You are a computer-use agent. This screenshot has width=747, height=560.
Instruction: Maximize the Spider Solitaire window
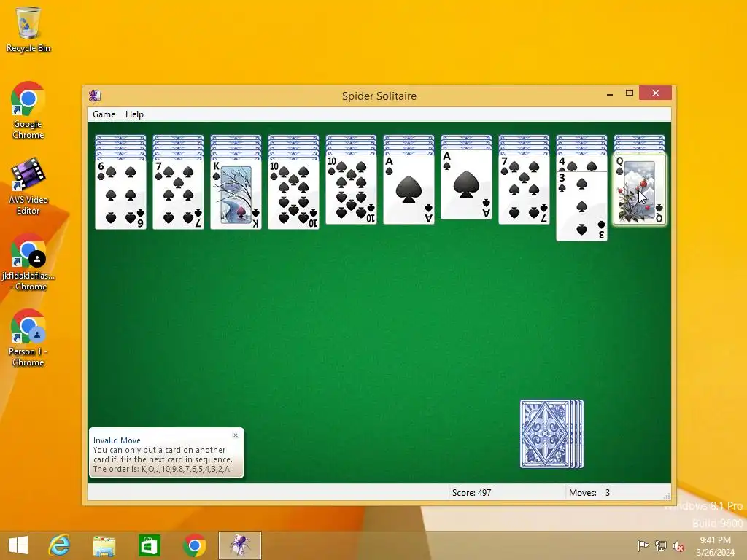click(x=630, y=93)
